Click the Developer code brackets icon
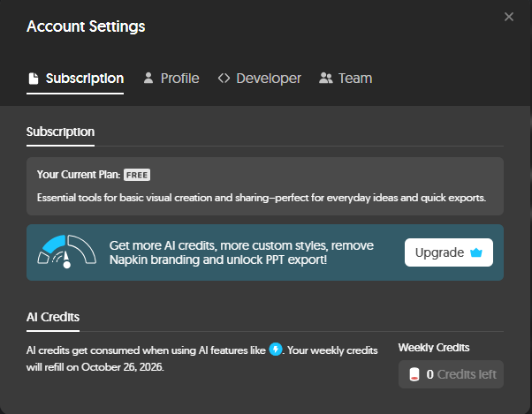The width and height of the screenshot is (532, 414). click(x=224, y=79)
